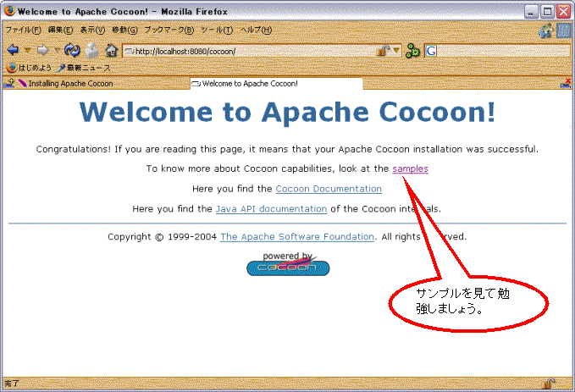The image size is (575, 392).
Task: Click the status bar padlock icon
Action: click(x=549, y=384)
